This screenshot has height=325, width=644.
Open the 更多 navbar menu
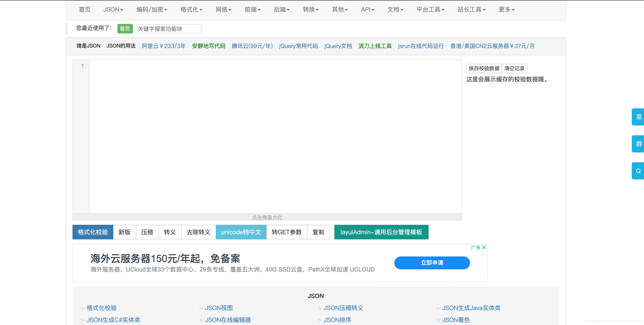click(506, 9)
